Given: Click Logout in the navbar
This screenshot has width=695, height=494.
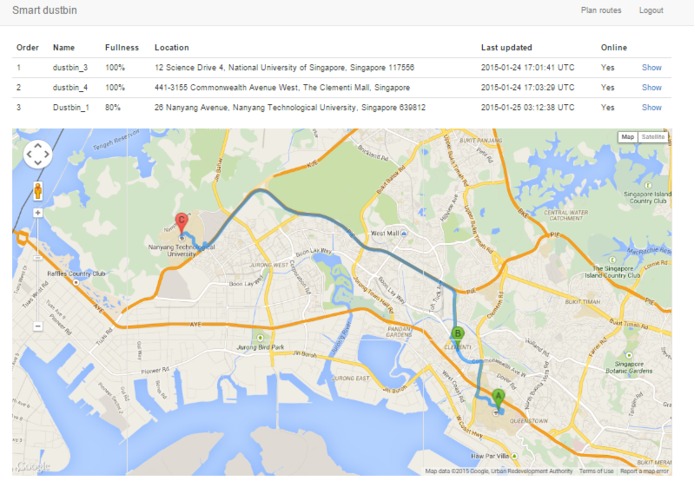Looking at the screenshot, I should [x=651, y=10].
